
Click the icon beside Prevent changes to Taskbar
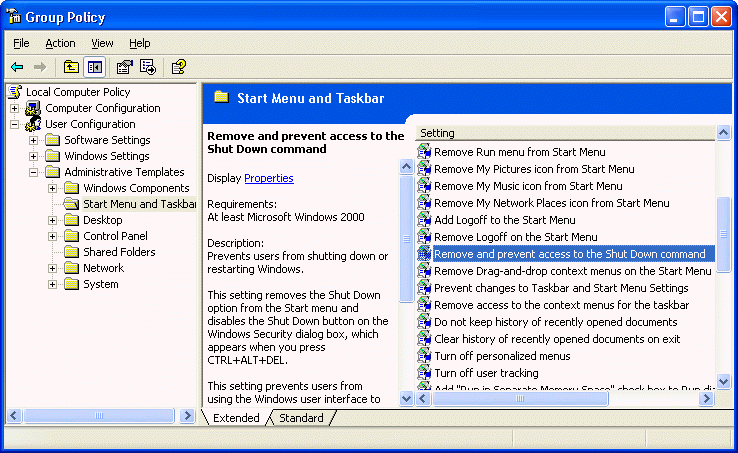[x=424, y=288]
